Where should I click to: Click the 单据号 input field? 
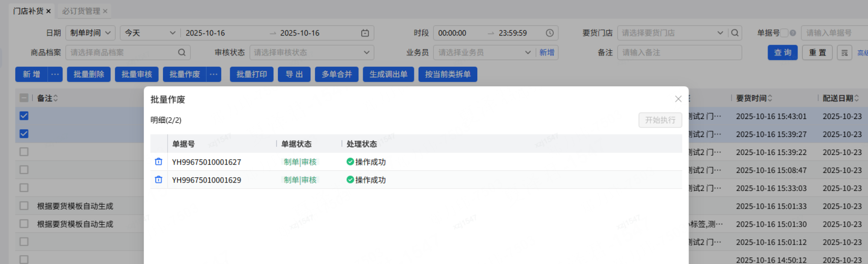(x=834, y=33)
